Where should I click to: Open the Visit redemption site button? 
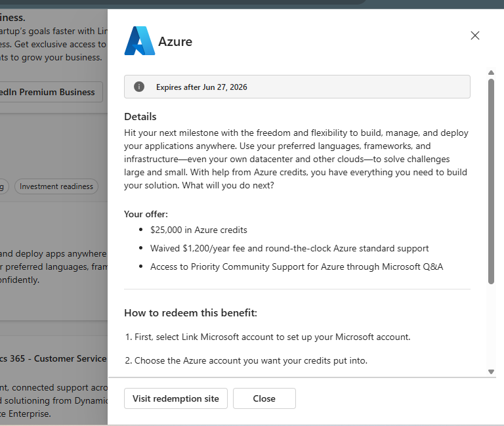point(176,398)
